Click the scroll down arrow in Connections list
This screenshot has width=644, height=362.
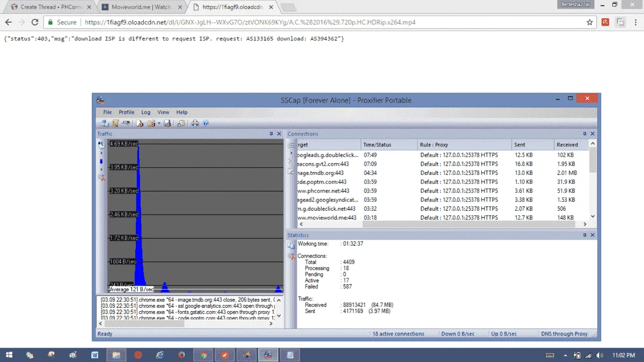click(592, 217)
